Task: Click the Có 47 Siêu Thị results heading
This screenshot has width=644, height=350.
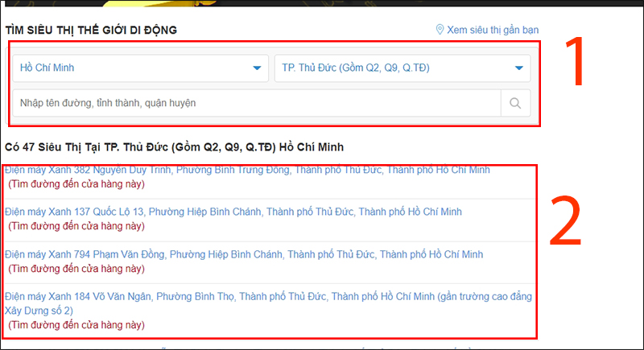Action: tap(174, 147)
